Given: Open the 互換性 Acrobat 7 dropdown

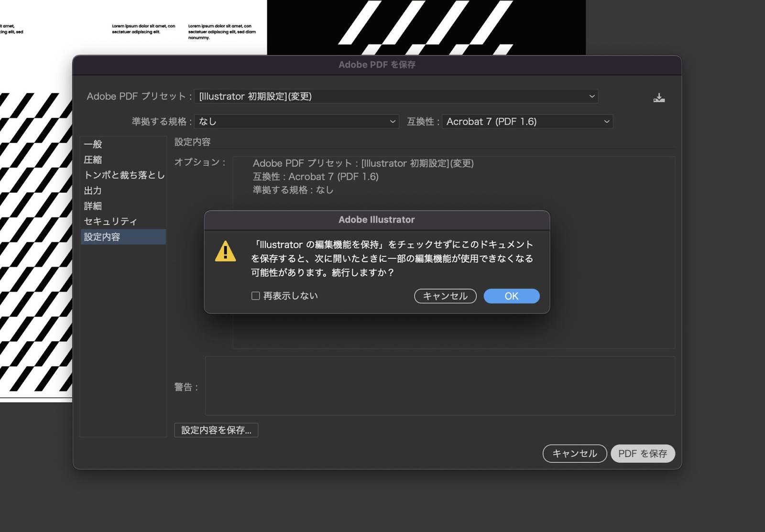Looking at the screenshot, I should (x=527, y=121).
